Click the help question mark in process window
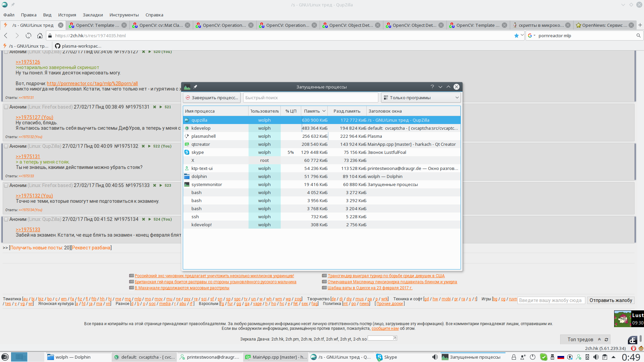 [432, 87]
